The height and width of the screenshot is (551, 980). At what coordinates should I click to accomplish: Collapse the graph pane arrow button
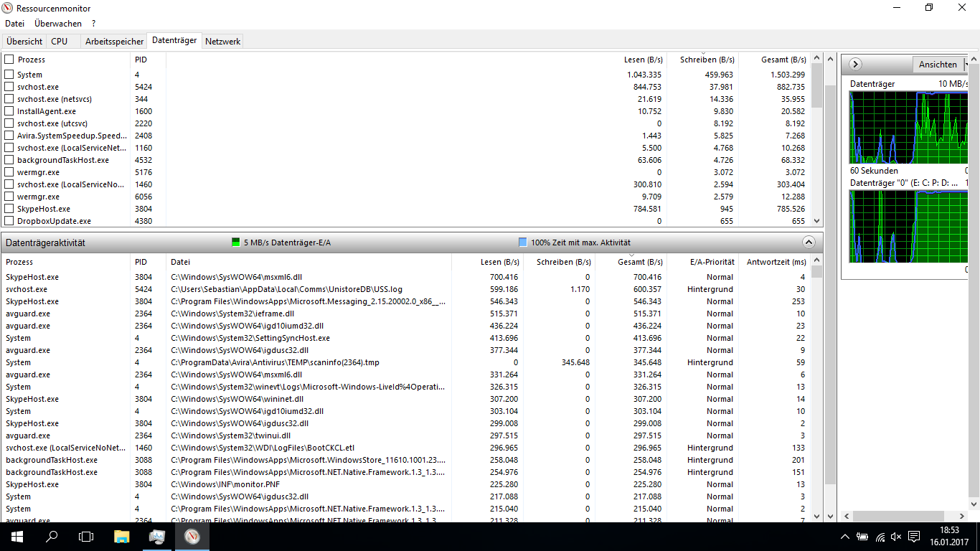click(855, 65)
